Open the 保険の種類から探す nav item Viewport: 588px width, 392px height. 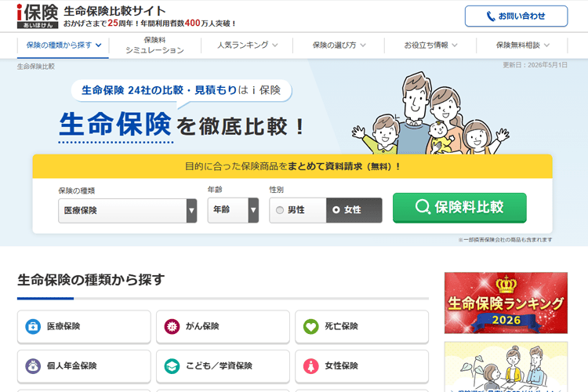click(63, 45)
